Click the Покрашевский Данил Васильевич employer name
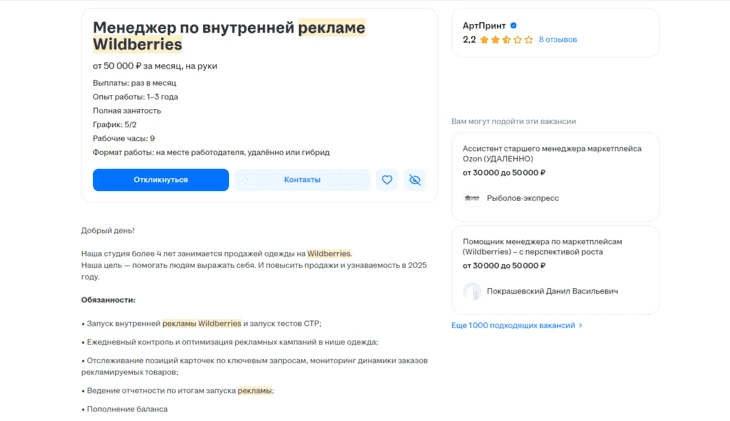The width and height of the screenshot is (730, 421). [x=552, y=291]
